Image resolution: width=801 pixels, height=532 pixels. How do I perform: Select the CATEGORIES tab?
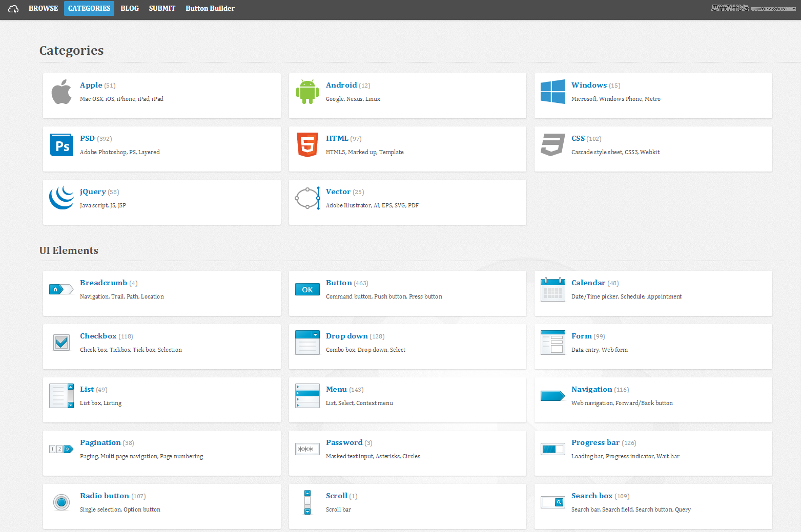point(89,8)
